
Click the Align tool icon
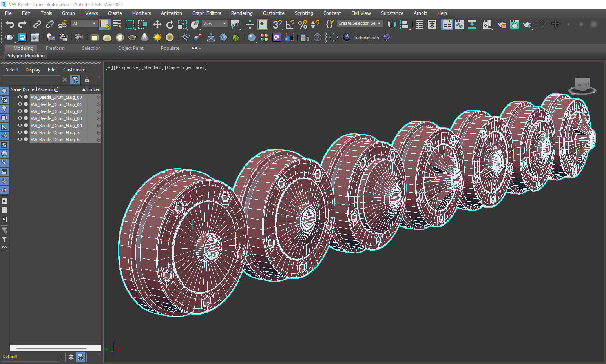coord(404,24)
